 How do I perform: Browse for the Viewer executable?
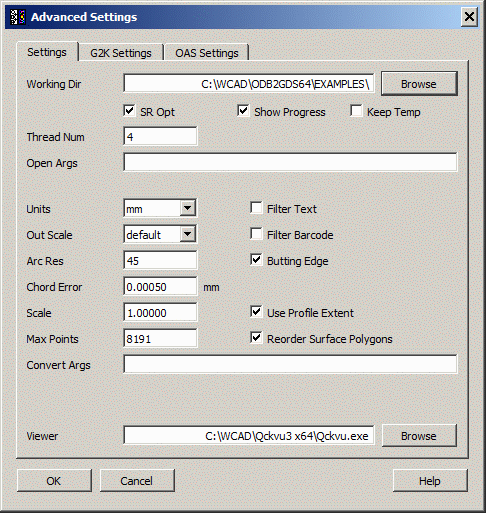[419, 435]
